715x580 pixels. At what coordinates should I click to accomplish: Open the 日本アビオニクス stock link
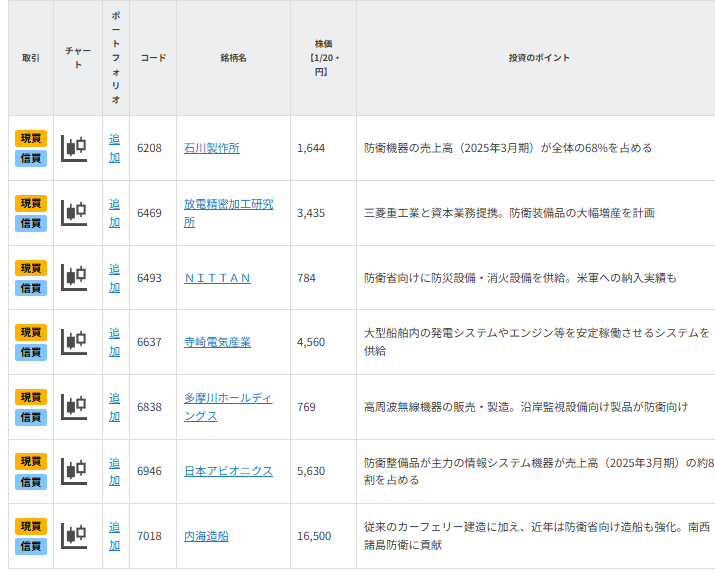pos(228,471)
